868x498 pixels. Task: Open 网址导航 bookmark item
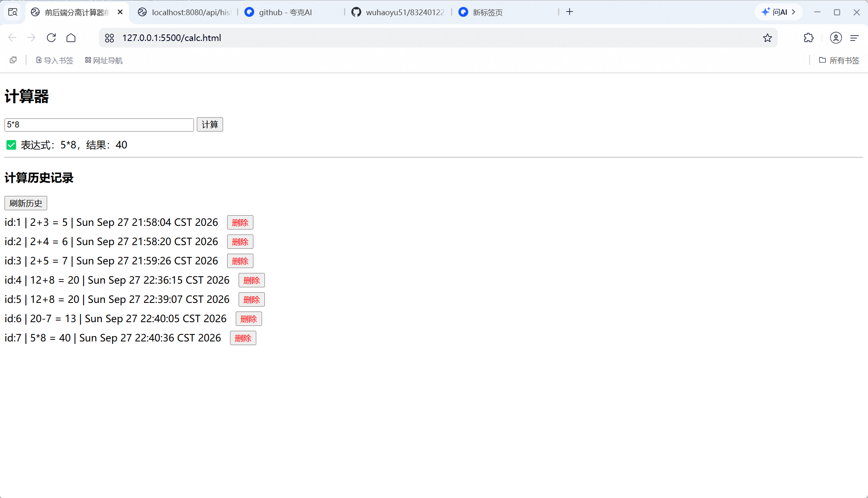pos(104,60)
